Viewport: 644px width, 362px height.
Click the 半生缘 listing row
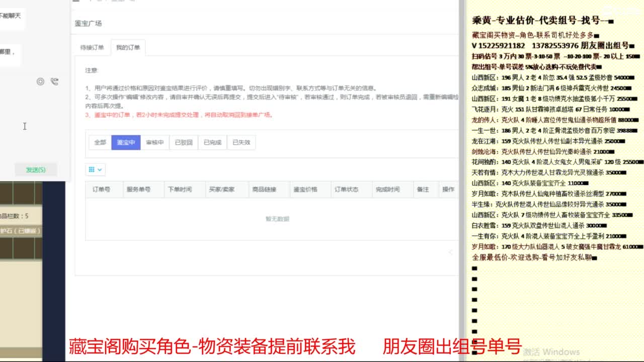pyautogui.click(x=549, y=205)
